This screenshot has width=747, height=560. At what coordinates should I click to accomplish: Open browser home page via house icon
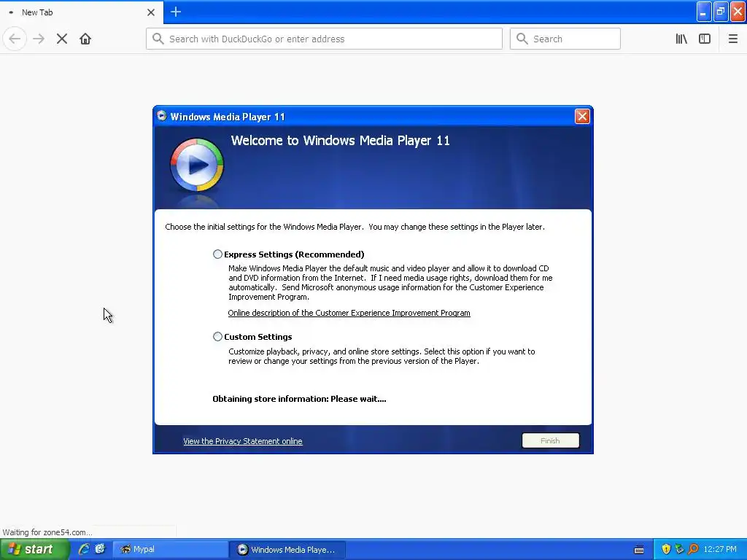[85, 39]
